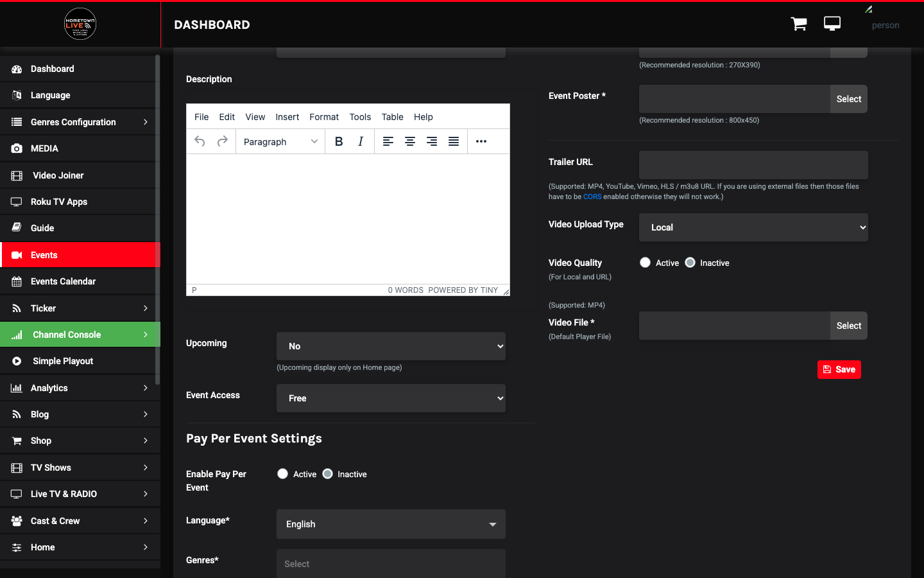Undo the last edit in description editor
The image size is (924, 578).
coord(200,141)
